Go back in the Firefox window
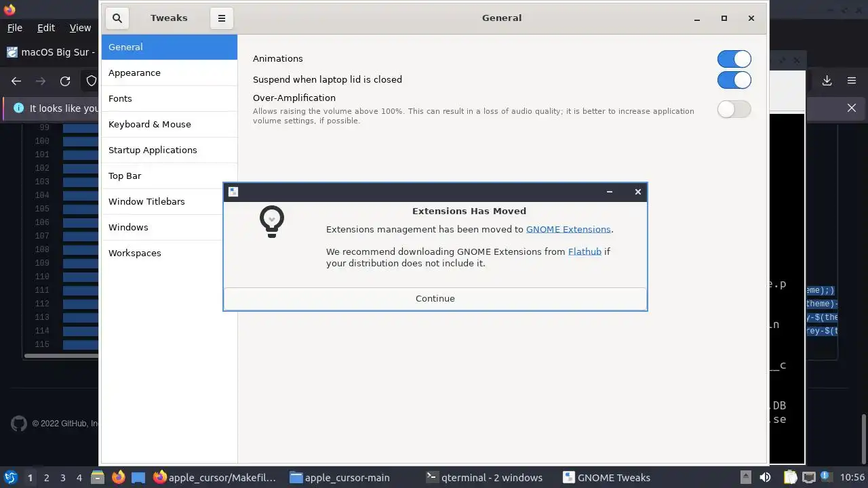 [16, 81]
